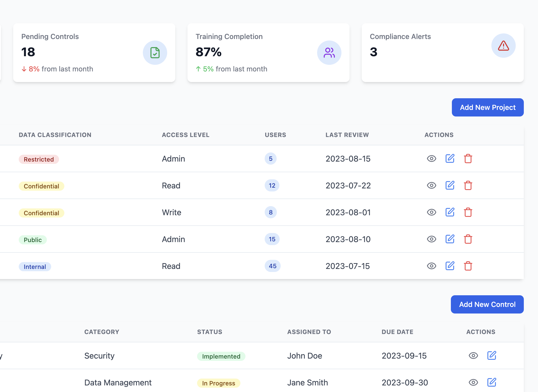This screenshot has width=538, height=392.
Task: Delete the Internal Read row with 45 users
Action: 468,266
